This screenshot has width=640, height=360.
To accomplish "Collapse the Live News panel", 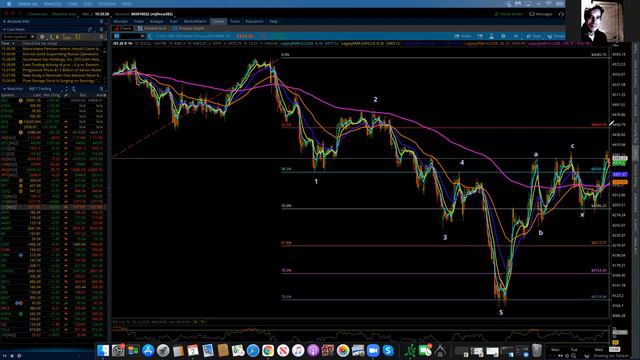I will (4, 29).
